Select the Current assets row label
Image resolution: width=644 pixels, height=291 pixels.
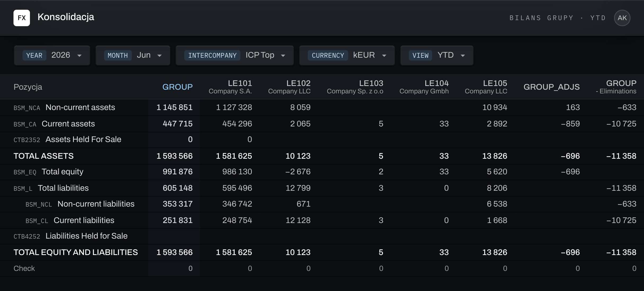pos(68,124)
